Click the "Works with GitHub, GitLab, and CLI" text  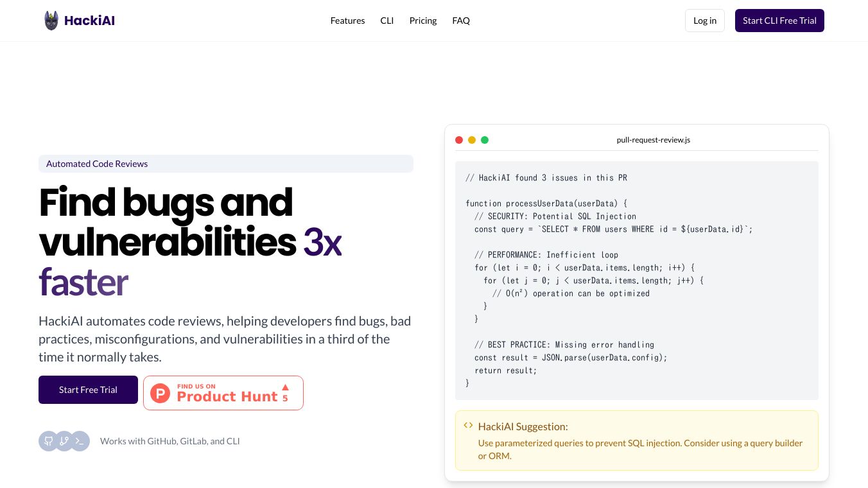(x=170, y=441)
